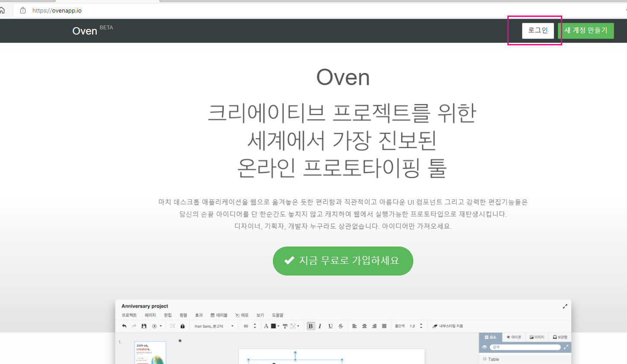Image resolution: width=627 pixels, height=364 pixels.
Task: Open the 프로젝트 menu
Action: click(129, 315)
